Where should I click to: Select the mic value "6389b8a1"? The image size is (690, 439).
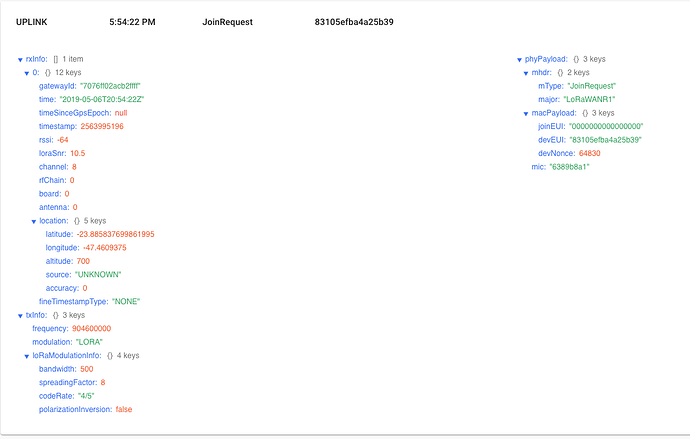[569, 167]
